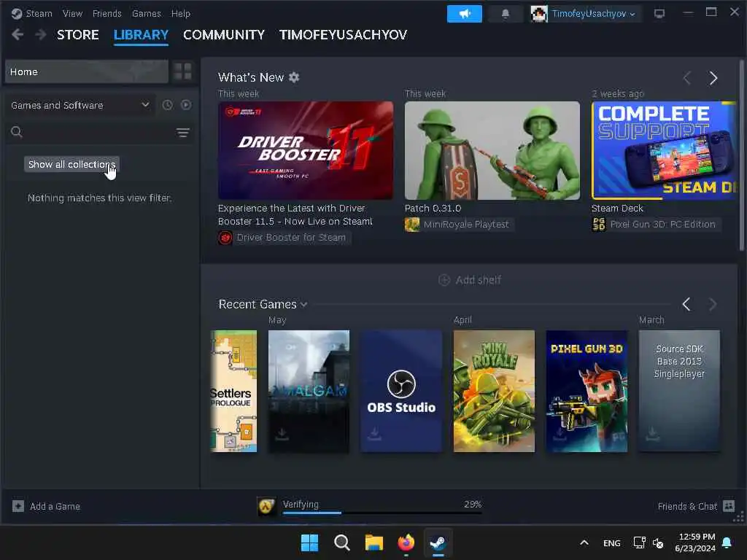
Task: Enter Big Picture mode via monitor icon
Action: click(659, 14)
